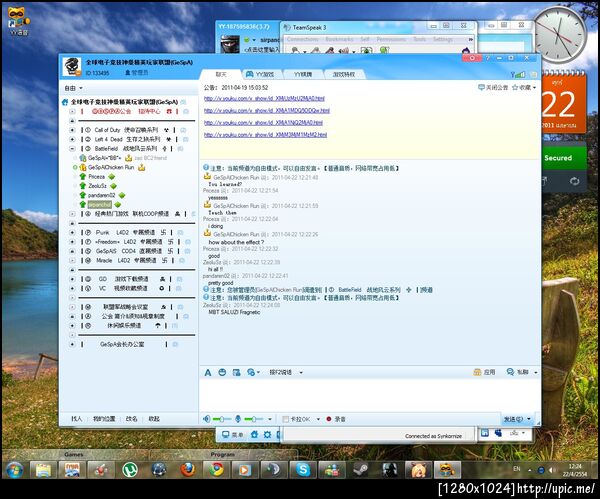Click the 找人 find user button
This screenshot has width=600, height=499.
(77, 419)
